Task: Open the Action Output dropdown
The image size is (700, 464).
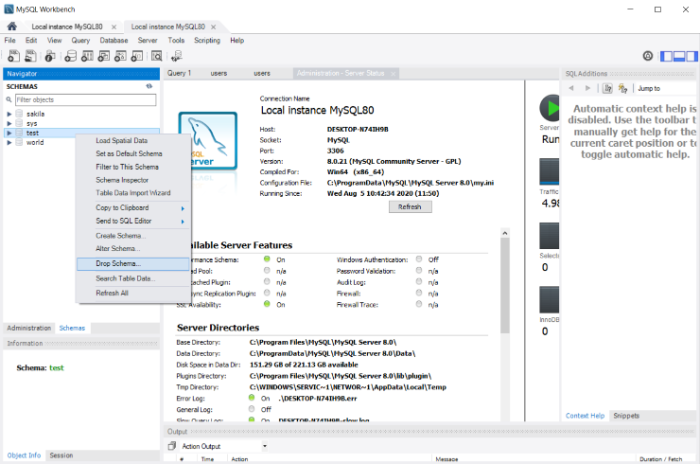Action: click(265, 446)
